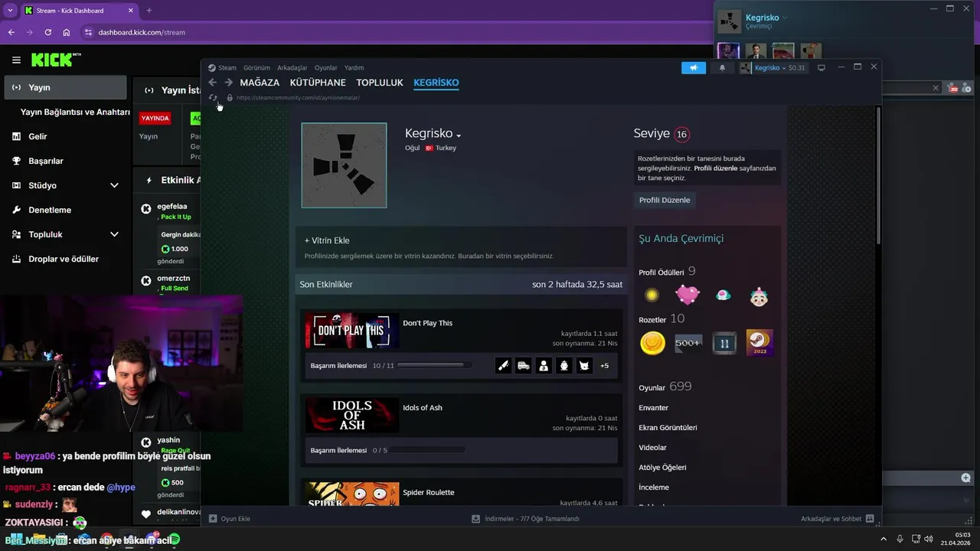Image resolution: width=980 pixels, height=551 pixels.
Task: Open the browser tab list dropdown
Action: [10, 11]
